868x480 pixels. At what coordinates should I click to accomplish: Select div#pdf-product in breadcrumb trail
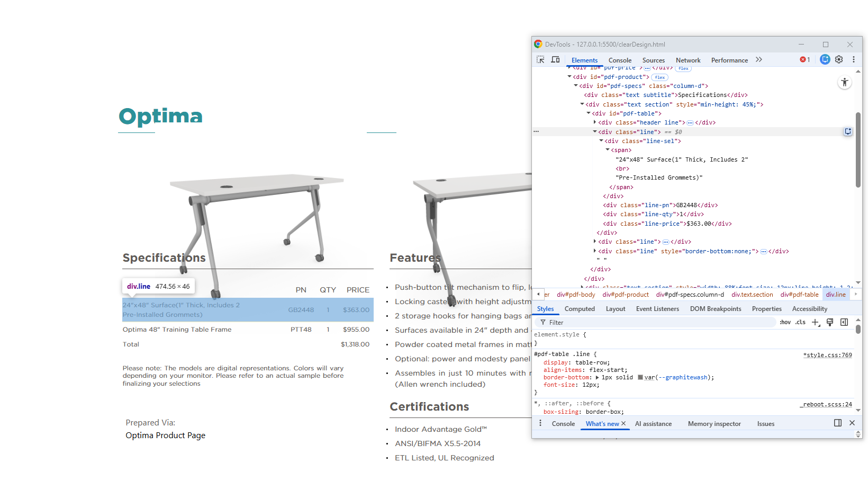tap(626, 295)
